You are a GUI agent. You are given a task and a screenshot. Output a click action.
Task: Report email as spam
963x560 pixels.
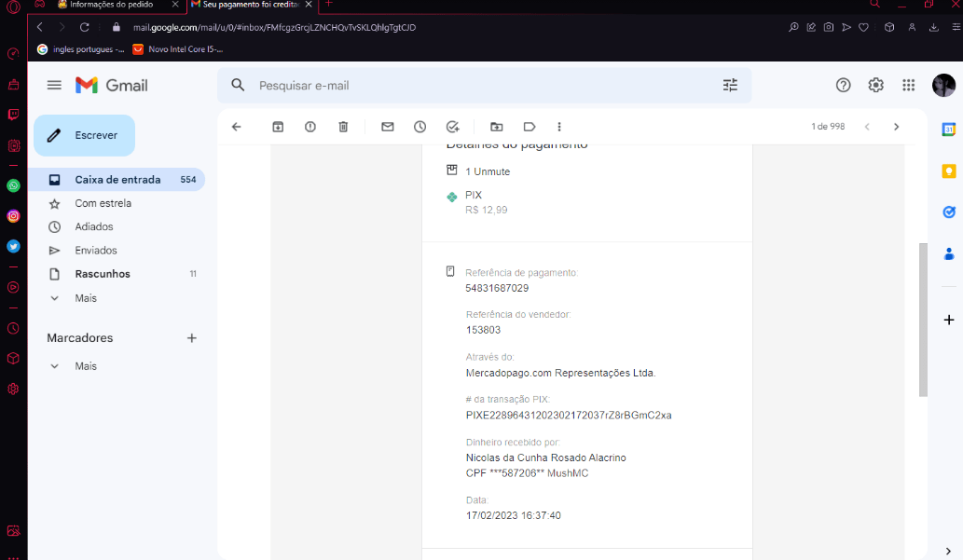310,127
